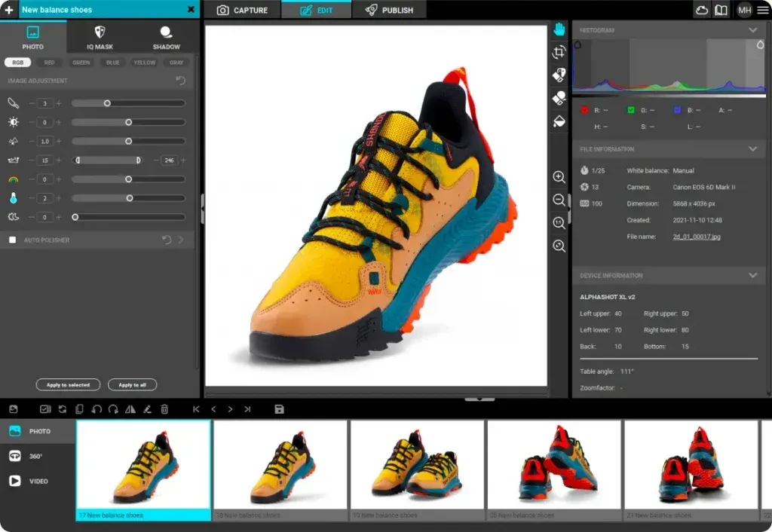Pick the paint bucket fill tool
The width and height of the screenshot is (772, 532).
[559, 121]
